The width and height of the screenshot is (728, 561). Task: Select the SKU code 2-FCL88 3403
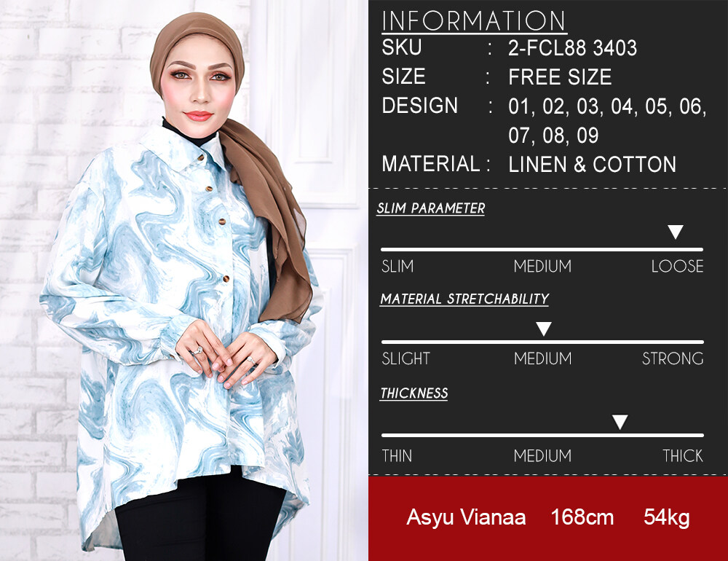(572, 48)
